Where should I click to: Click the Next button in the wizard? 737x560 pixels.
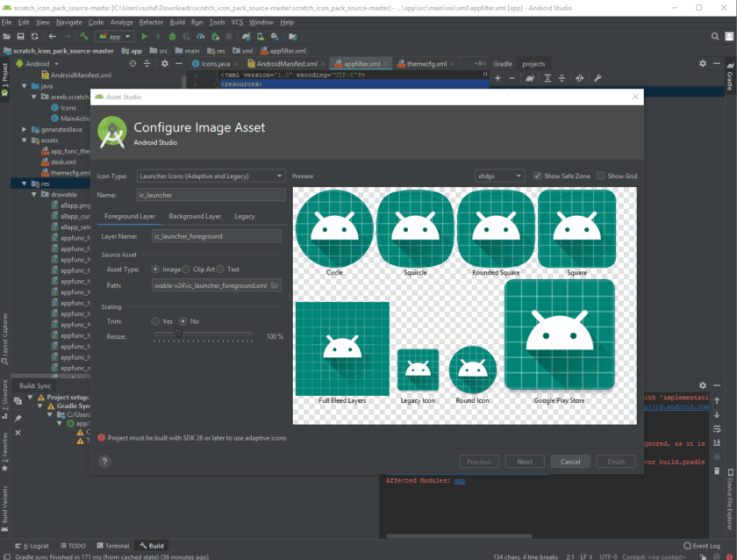[x=525, y=461]
